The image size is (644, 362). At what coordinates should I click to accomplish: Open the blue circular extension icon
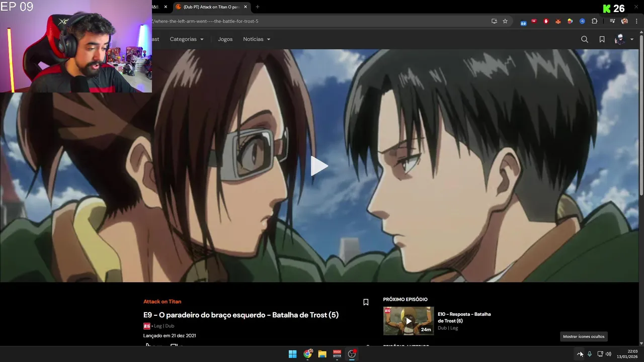click(582, 21)
